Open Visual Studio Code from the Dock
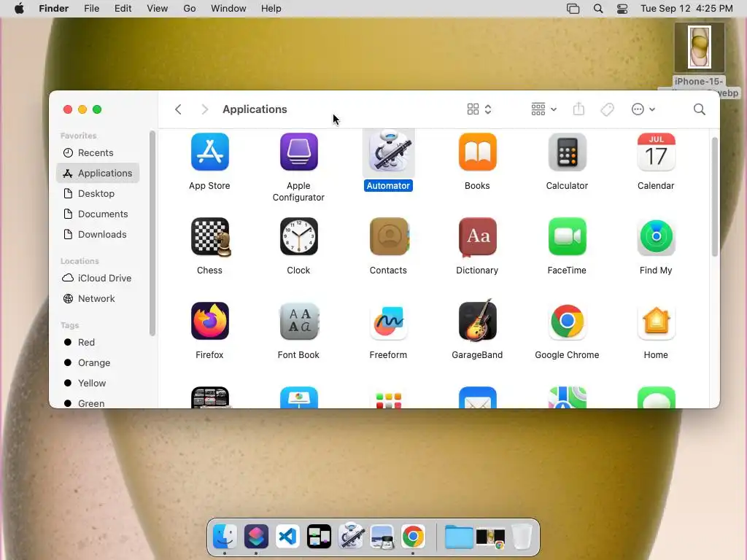 pos(287,537)
